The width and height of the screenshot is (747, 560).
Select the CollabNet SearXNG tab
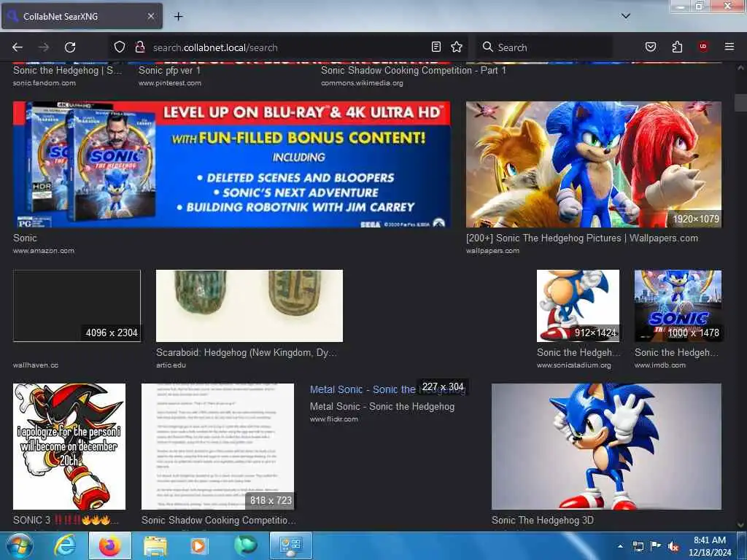(x=82, y=16)
